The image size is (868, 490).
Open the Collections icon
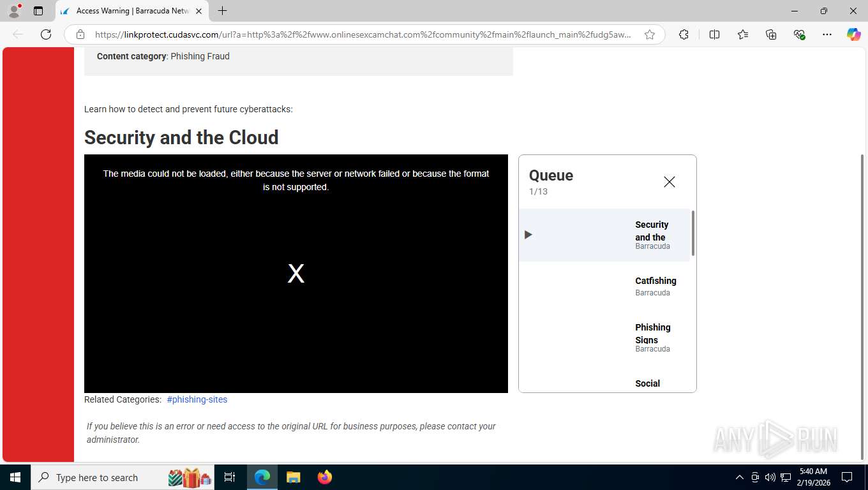[771, 34]
